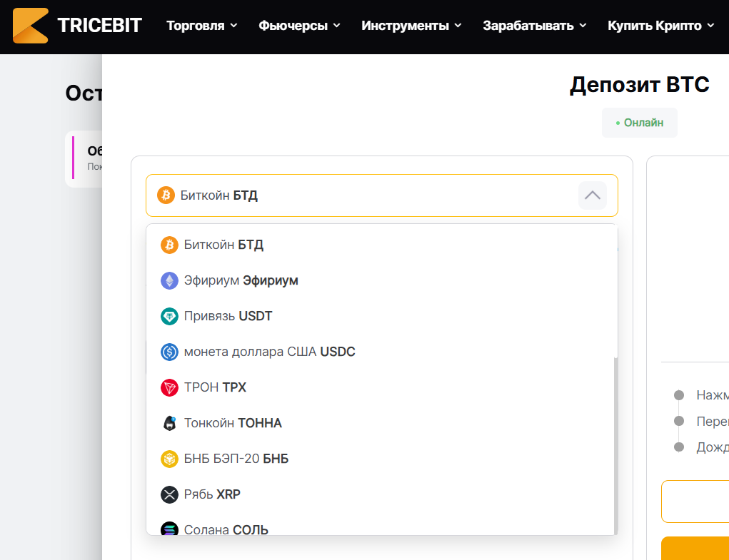The image size is (729, 560).
Task: Pick Рябь XRP option
Action: click(x=381, y=494)
